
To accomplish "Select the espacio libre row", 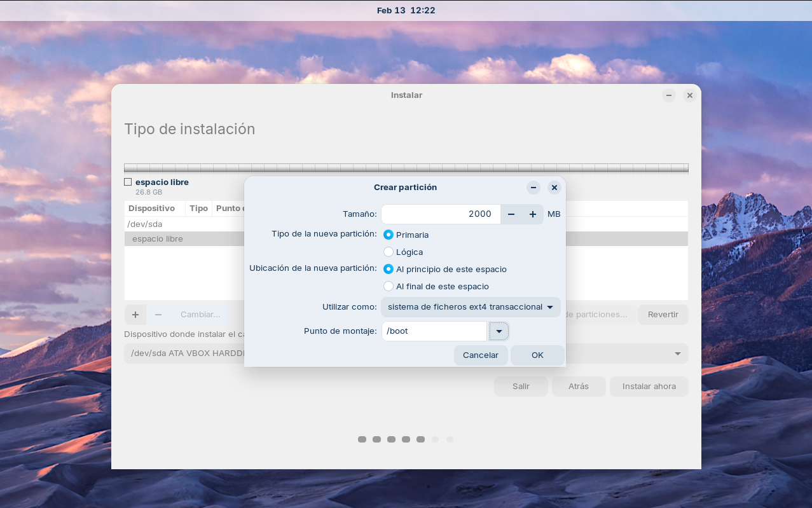I will pos(158,239).
